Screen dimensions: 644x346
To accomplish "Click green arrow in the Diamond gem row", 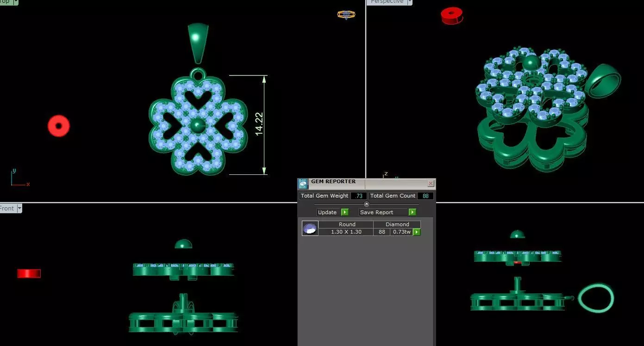I will point(417,232).
